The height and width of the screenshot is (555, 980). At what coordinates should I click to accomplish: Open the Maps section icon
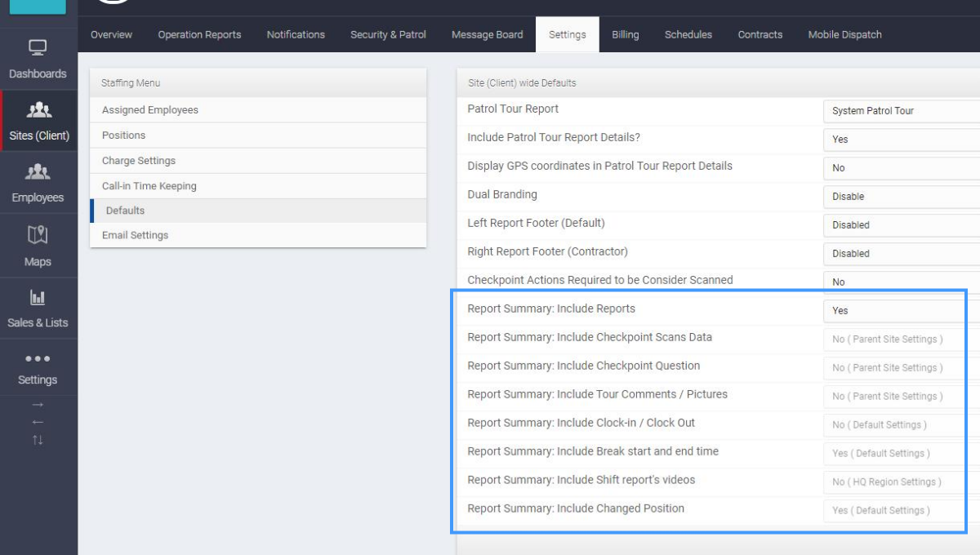pyautogui.click(x=38, y=245)
